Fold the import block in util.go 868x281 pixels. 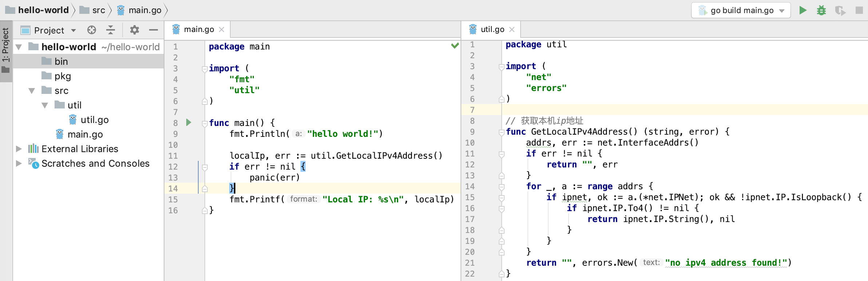coord(501,66)
